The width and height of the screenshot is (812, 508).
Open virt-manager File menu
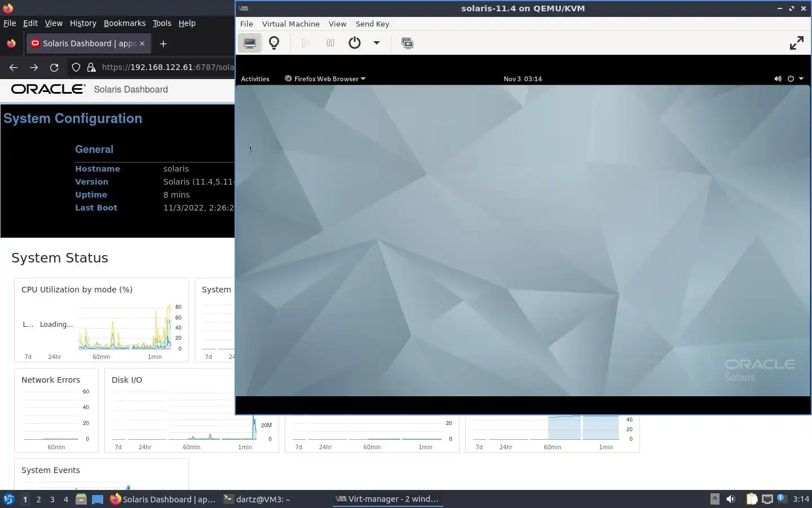click(x=246, y=24)
